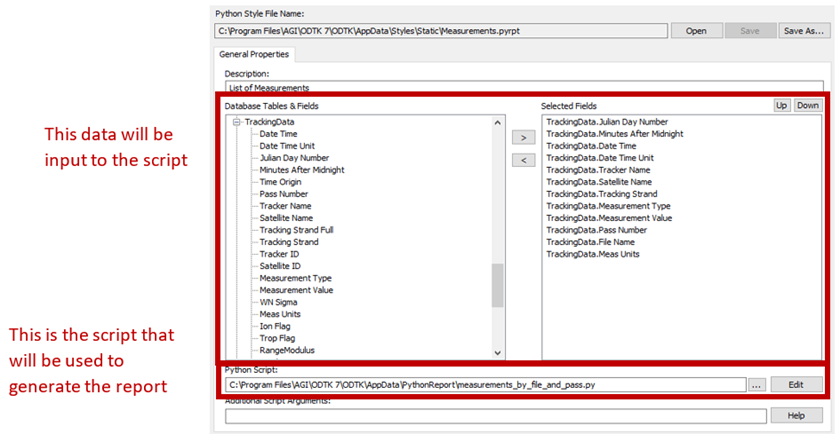This screenshot has height=434, width=840.
Task: Select TrackingData.Satellite Name in Selected Fields
Action: 599,182
